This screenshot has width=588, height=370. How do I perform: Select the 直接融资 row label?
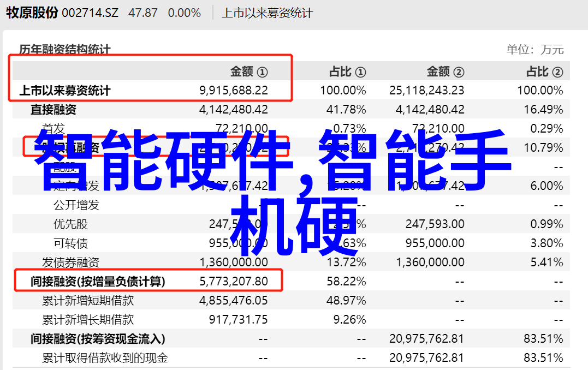[x=54, y=110]
